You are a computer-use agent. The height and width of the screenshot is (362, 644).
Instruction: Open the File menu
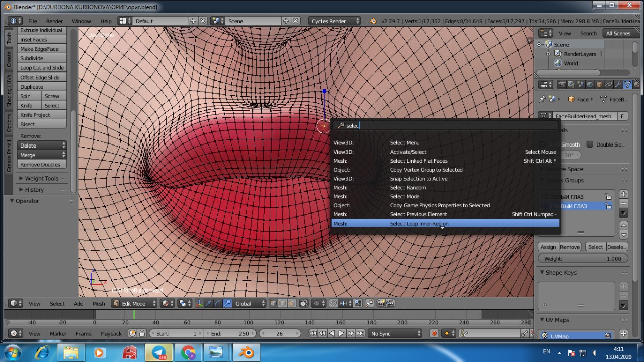[33, 21]
